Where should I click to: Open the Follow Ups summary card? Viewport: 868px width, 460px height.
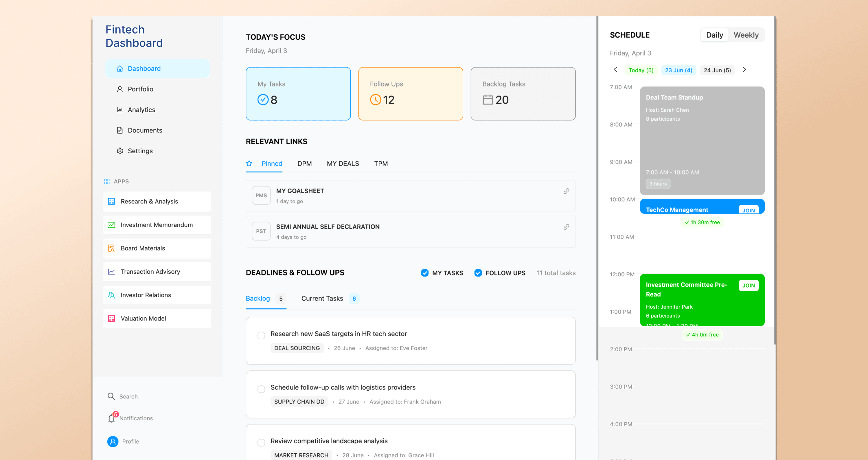(410, 94)
